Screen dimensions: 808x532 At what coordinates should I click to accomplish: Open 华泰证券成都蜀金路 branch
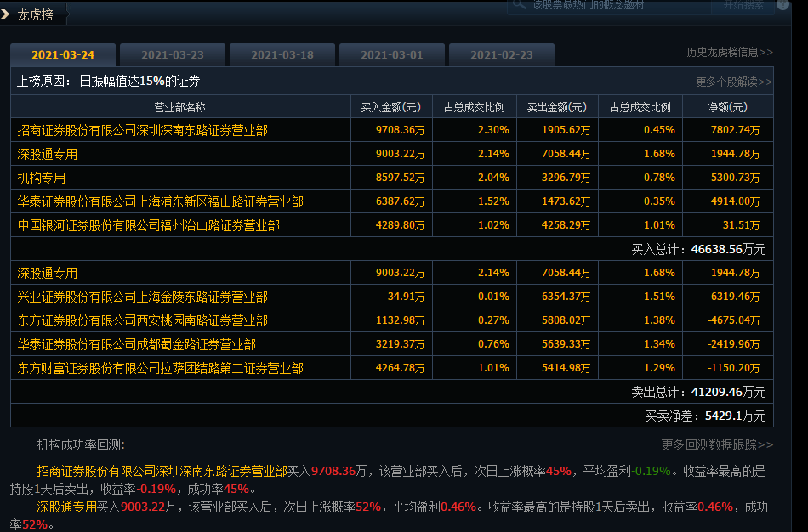pyautogui.click(x=137, y=344)
